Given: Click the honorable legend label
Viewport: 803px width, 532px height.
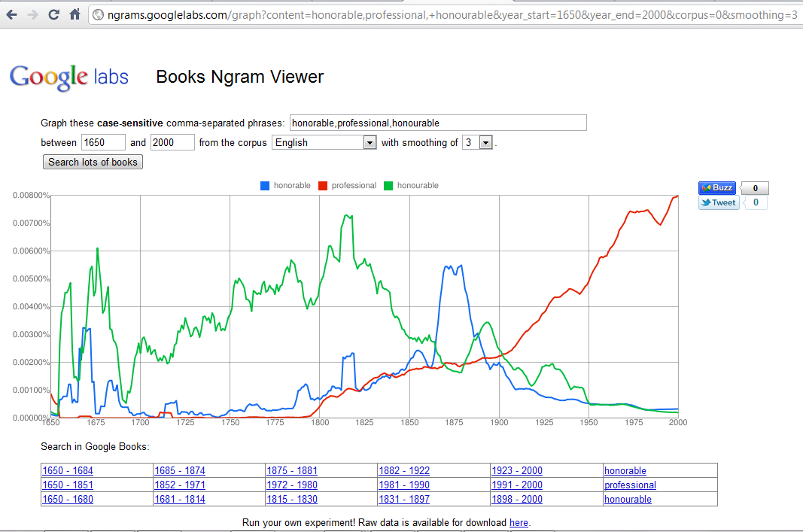Looking at the screenshot, I should 292,185.
